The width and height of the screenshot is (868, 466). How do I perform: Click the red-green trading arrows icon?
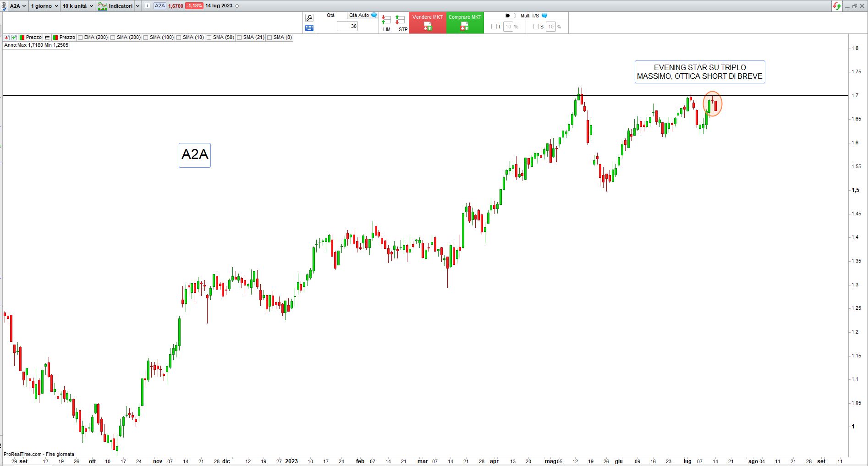(837, 6)
